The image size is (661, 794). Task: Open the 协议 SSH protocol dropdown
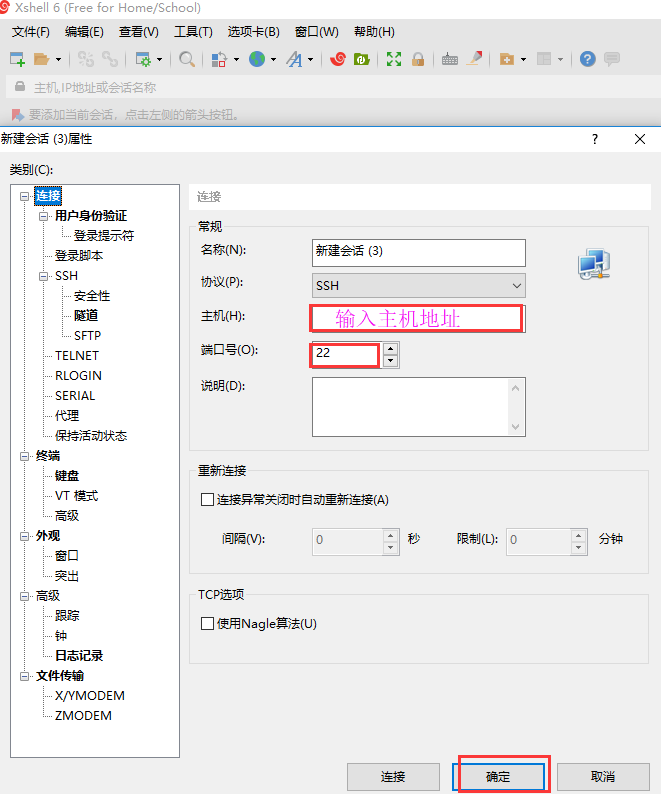[x=419, y=286]
